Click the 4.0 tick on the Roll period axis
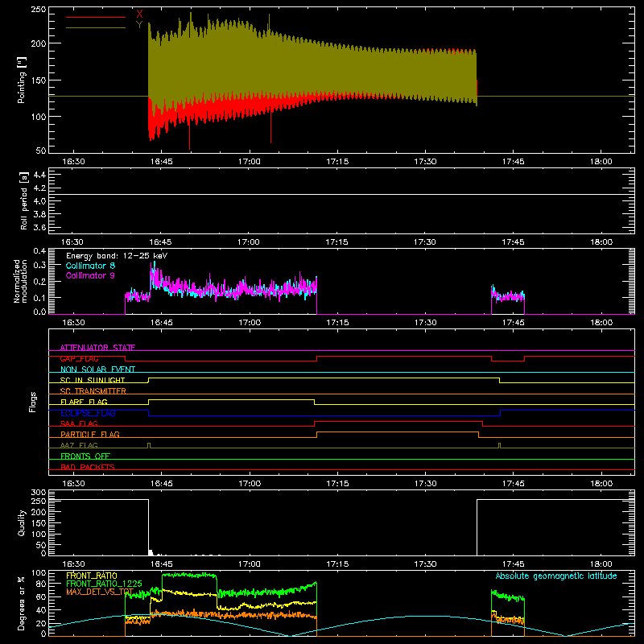The image size is (644, 644). pyautogui.click(x=39, y=200)
